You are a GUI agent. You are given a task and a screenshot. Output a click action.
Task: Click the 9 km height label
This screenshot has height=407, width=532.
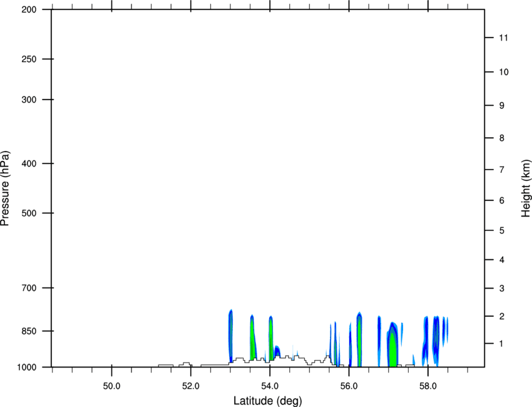tap(502, 106)
